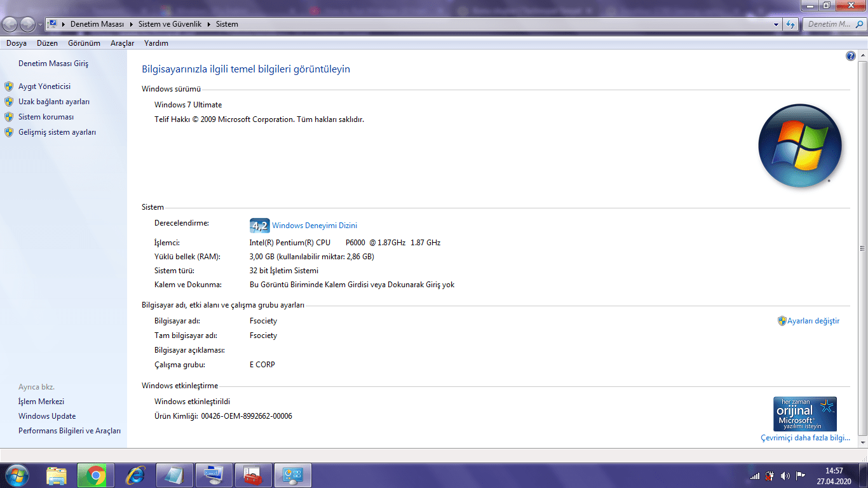This screenshot has width=868, height=488.
Task: Open the Yardım menu
Action: coord(156,43)
